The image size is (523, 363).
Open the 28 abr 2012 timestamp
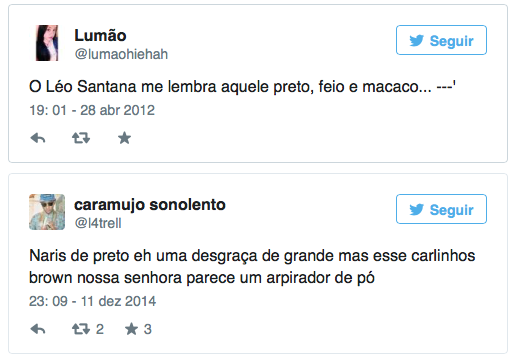click(x=92, y=110)
